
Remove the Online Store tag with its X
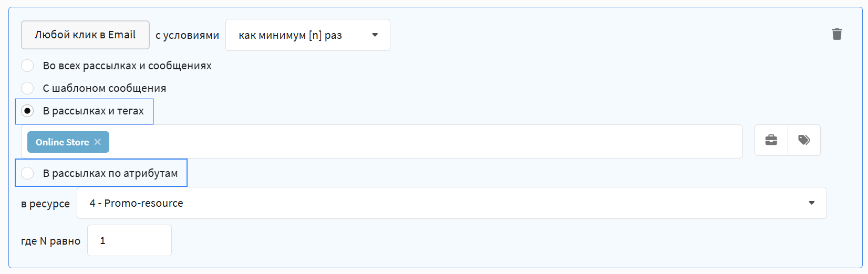click(x=98, y=142)
